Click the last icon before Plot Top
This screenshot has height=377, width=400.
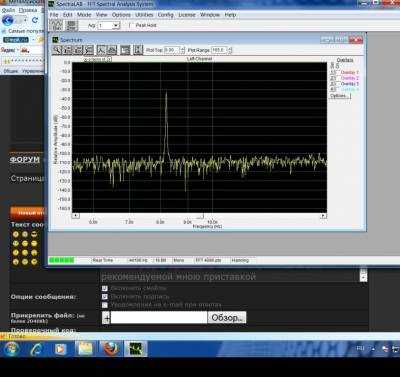tap(138, 50)
